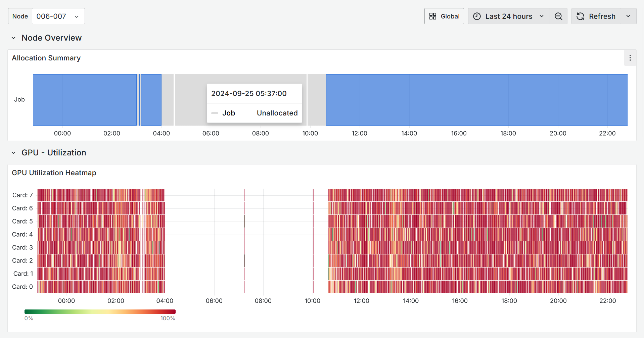The width and height of the screenshot is (644, 338).
Task: Click the Node Overview section heading
Action: 52,38
